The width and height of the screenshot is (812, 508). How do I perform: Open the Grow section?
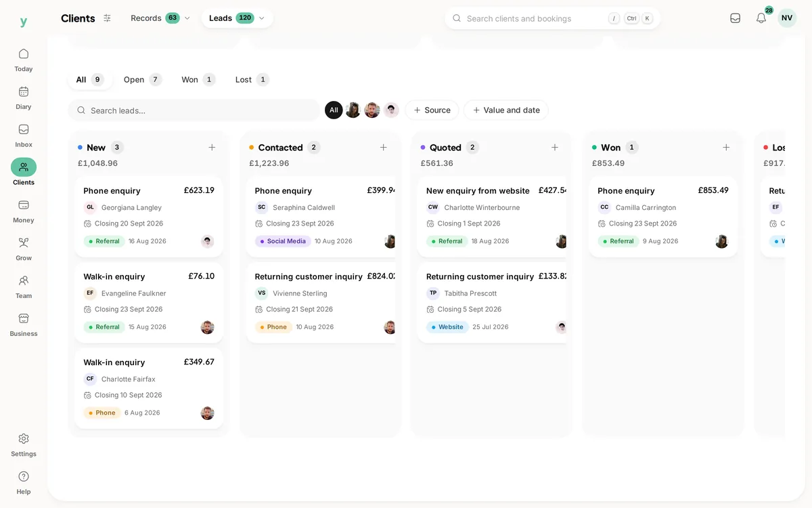click(x=24, y=249)
